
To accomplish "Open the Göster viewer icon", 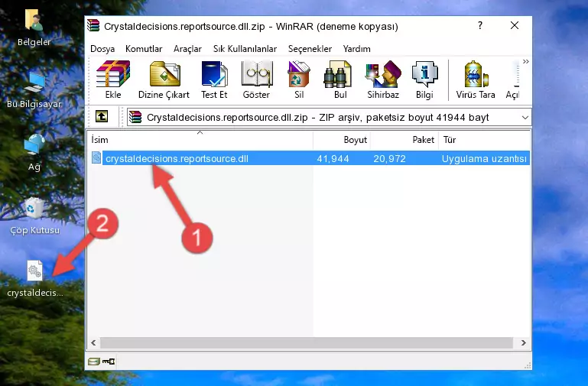I will 256,79.
